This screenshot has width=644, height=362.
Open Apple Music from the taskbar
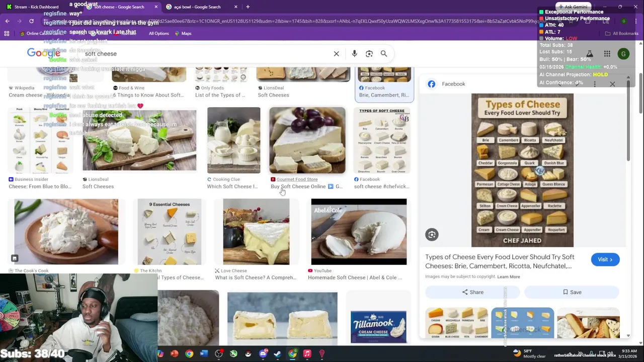(307, 354)
